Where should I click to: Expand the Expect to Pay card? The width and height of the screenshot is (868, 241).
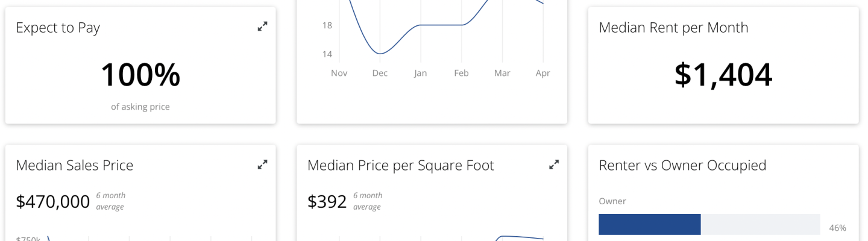tap(262, 27)
